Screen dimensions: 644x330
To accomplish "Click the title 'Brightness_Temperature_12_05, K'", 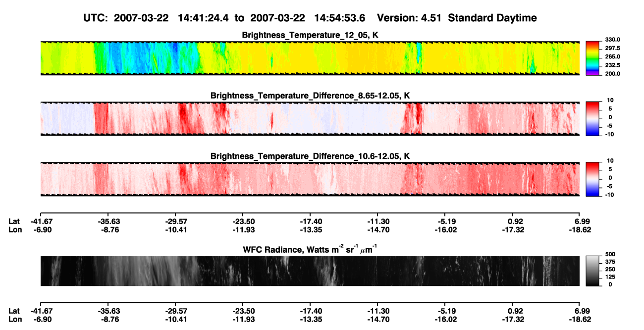I will (x=310, y=35).
